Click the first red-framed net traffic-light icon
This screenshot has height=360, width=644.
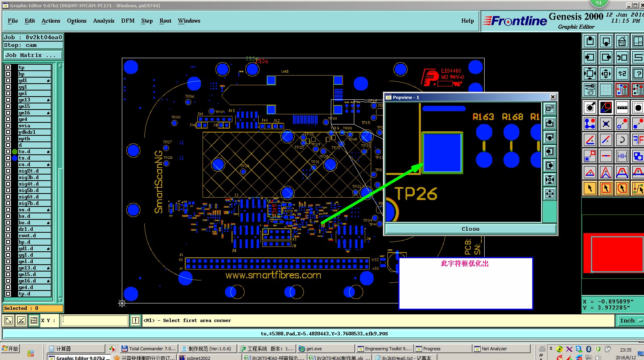(x=622, y=90)
